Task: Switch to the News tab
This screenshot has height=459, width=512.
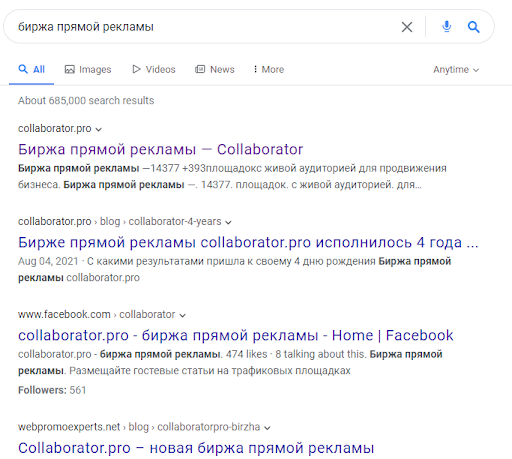Action: coord(215,69)
